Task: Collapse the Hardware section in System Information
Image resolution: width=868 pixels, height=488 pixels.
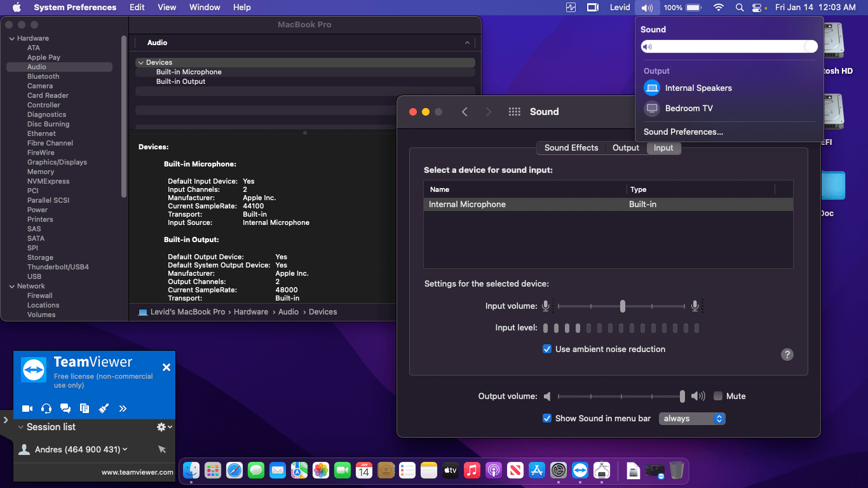Action: point(11,39)
